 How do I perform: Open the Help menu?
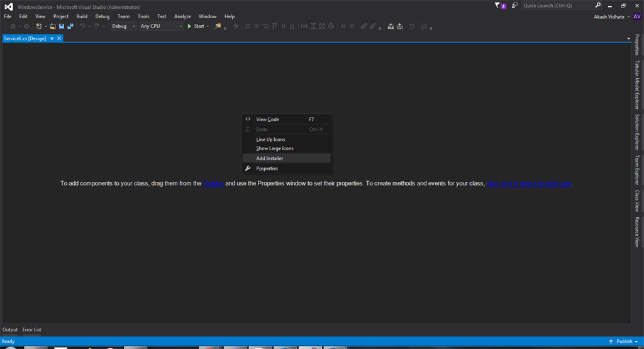[x=229, y=16]
